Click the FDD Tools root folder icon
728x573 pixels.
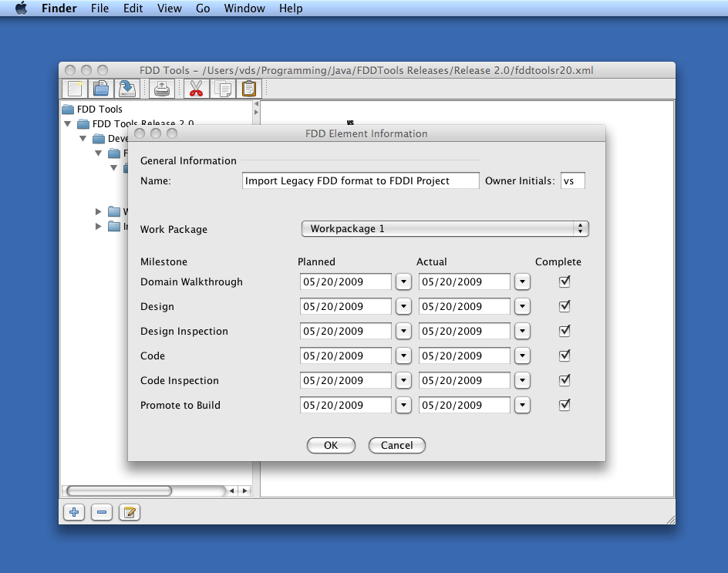pyautogui.click(x=68, y=109)
